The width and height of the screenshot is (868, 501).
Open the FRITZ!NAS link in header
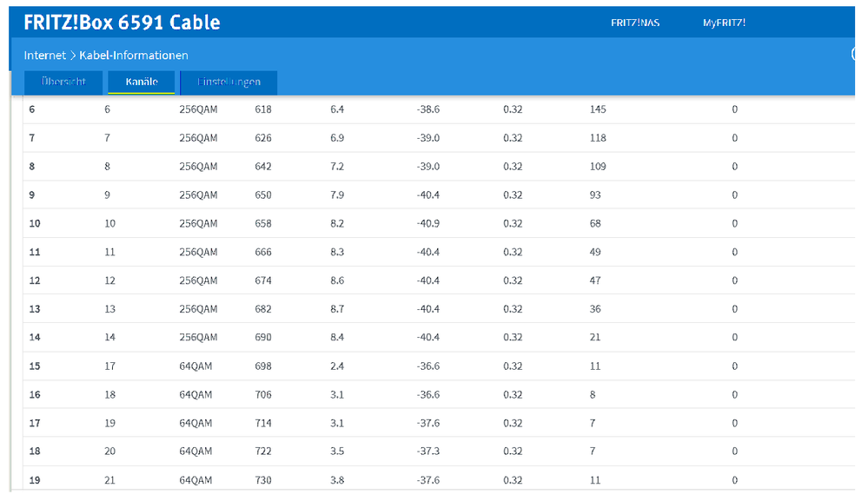click(635, 23)
